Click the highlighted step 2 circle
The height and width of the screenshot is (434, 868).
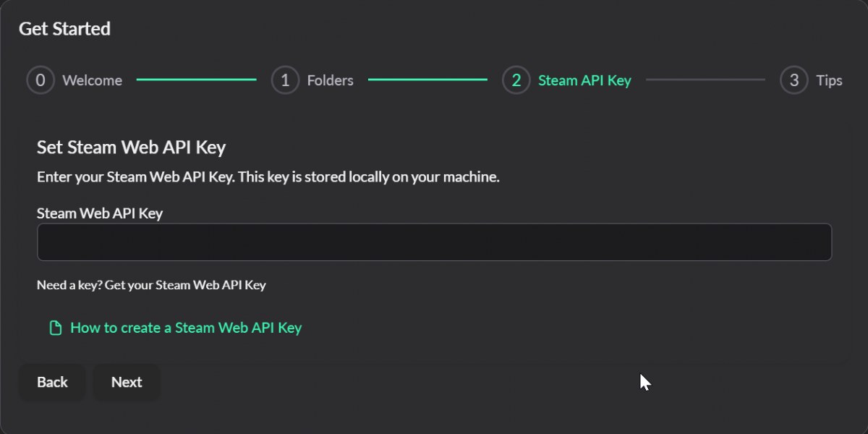(x=516, y=80)
